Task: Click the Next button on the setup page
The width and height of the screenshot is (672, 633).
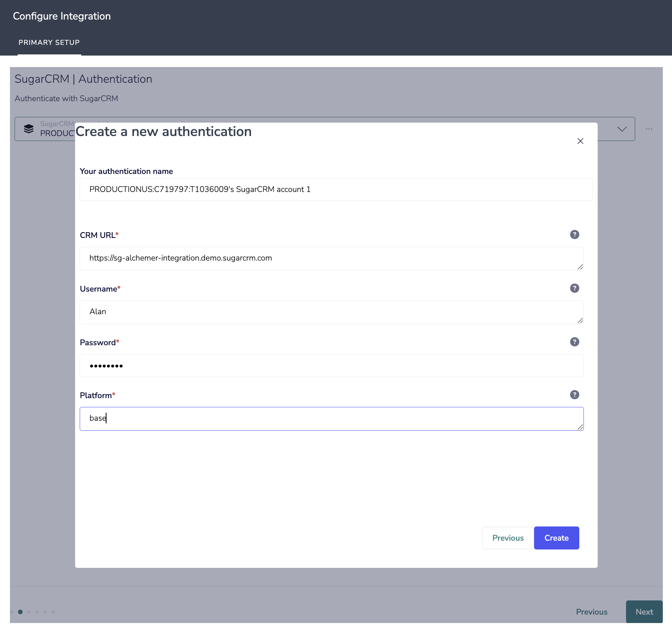Action: [x=644, y=612]
